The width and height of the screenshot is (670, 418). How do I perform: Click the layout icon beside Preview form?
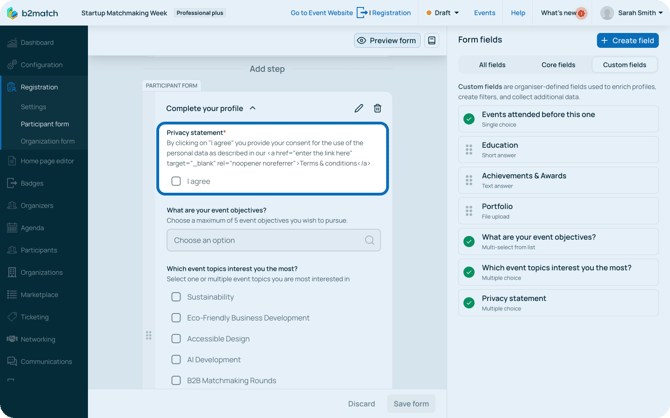[432, 41]
